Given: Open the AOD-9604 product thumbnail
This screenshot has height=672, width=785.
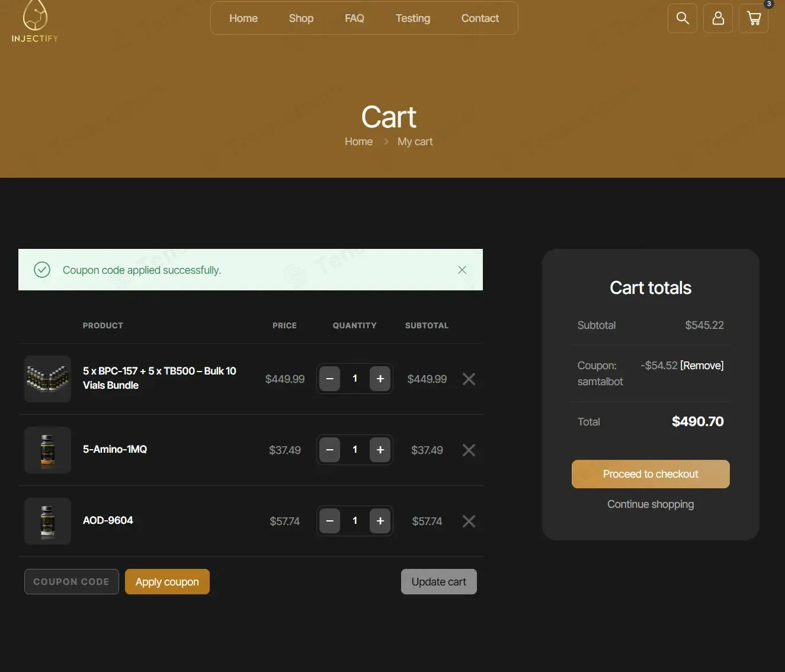Looking at the screenshot, I should tap(47, 521).
